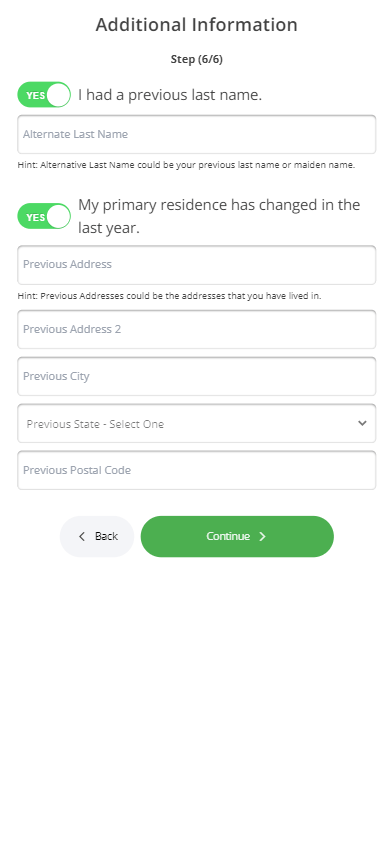Select the Previous Address 2 field
Image resolution: width=390 pixels, height=842 pixels.
click(x=197, y=329)
